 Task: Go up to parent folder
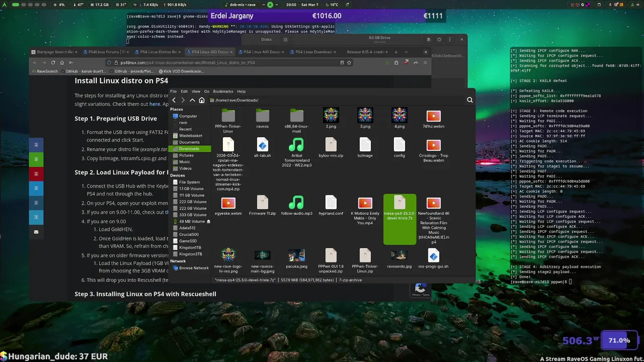[192, 100]
